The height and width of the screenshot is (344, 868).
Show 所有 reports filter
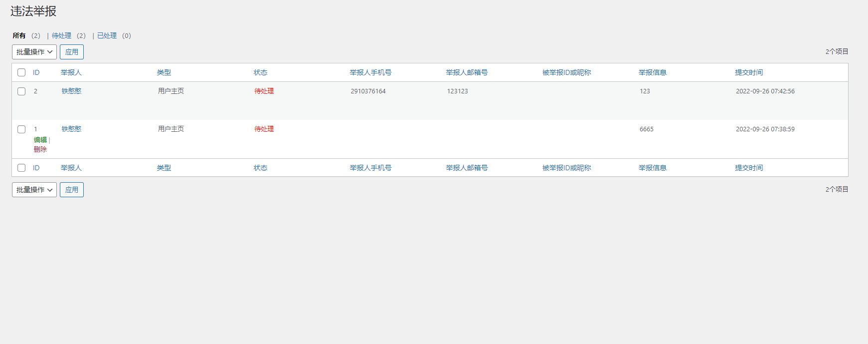19,35
